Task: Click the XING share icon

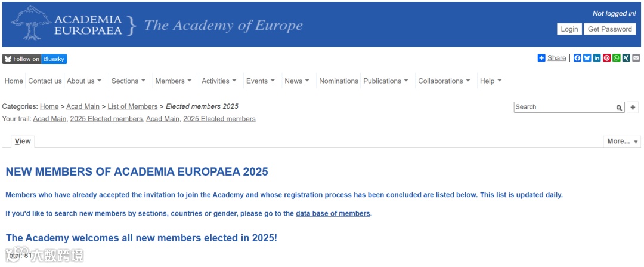Action: pos(626,58)
